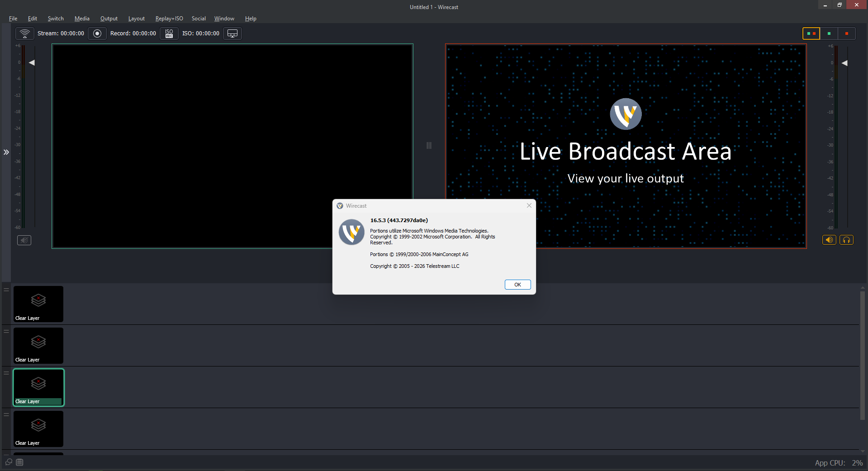Start recording with the Record button
The height and width of the screenshot is (471, 868).
(x=97, y=33)
